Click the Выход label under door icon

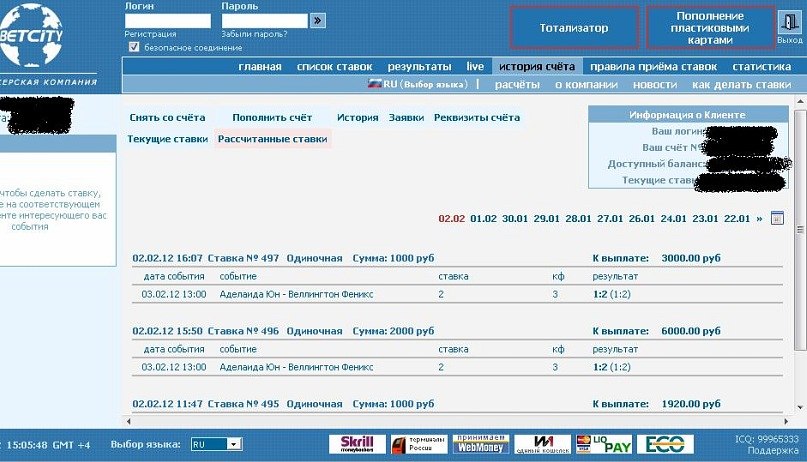(x=790, y=40)
